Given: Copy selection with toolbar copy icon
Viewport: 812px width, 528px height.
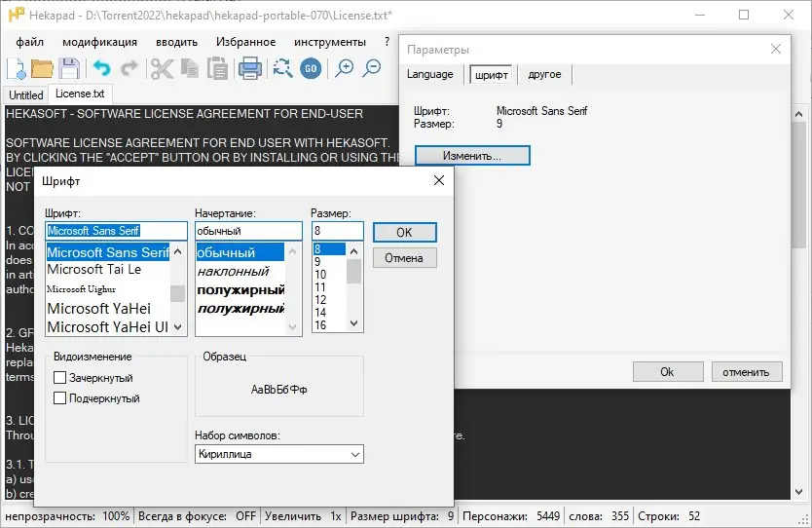Looking at the screenshot, I should coord(190,68).
